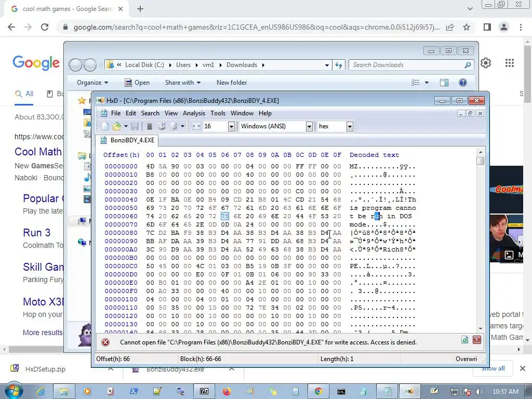
Task: Open a new Chrome tab with plus
Action: pos(140,9)
